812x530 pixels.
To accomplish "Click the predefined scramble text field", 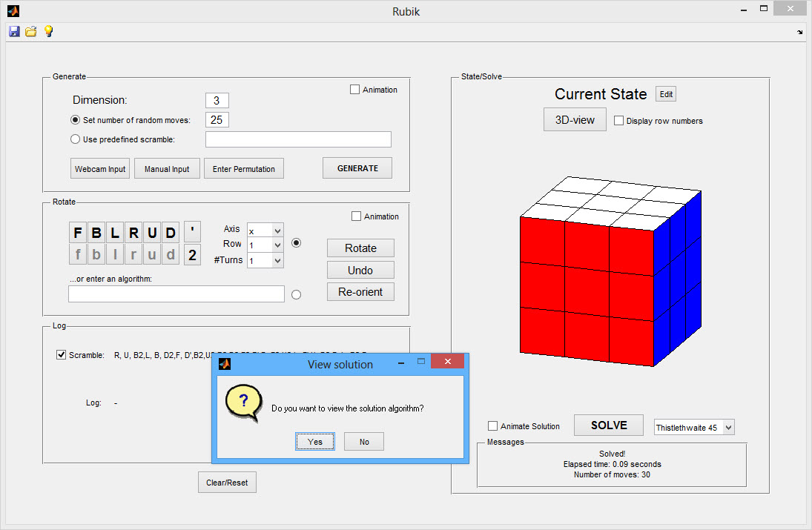I will (x=298, y=139).
